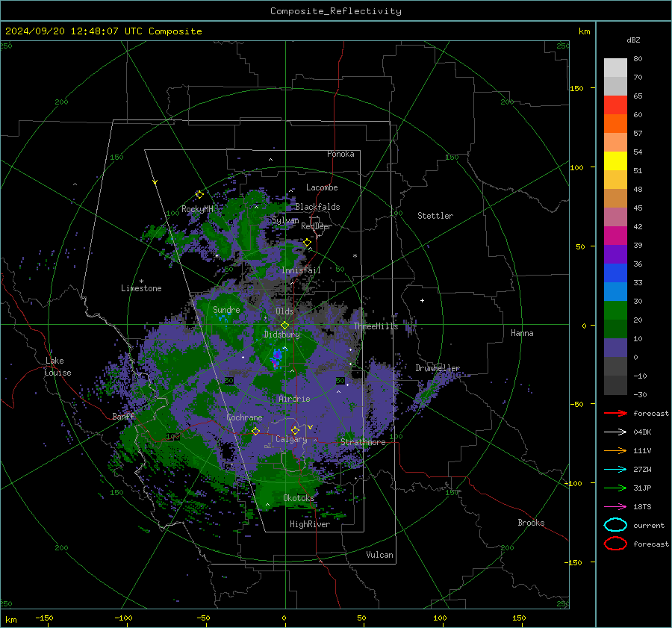Click the Sylvan city label
The image size is (672, 628).
[285, 220]
